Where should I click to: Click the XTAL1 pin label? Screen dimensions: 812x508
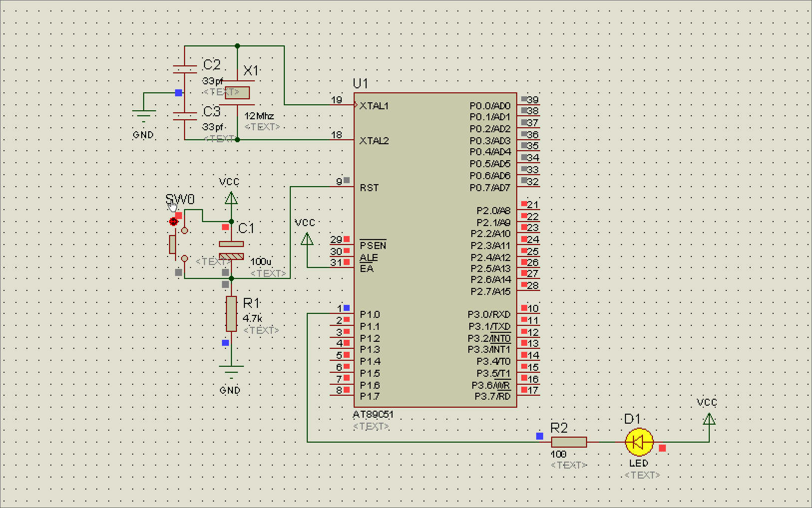tap(374, 106)
